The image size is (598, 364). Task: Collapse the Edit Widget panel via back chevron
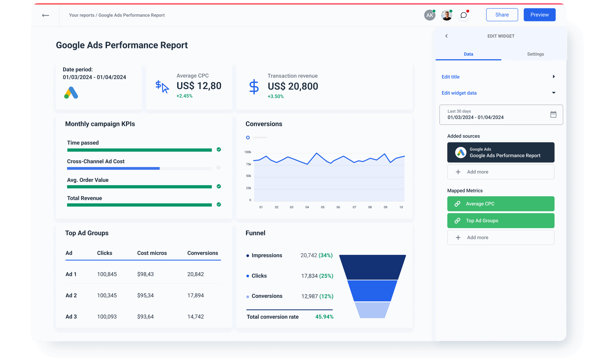[447, 36]
